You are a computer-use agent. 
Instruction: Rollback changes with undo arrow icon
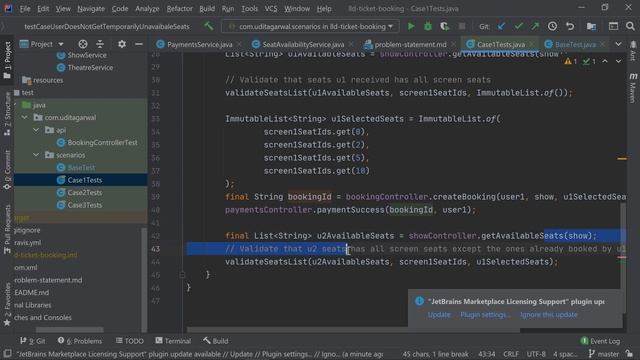click(x=570, y=27)
